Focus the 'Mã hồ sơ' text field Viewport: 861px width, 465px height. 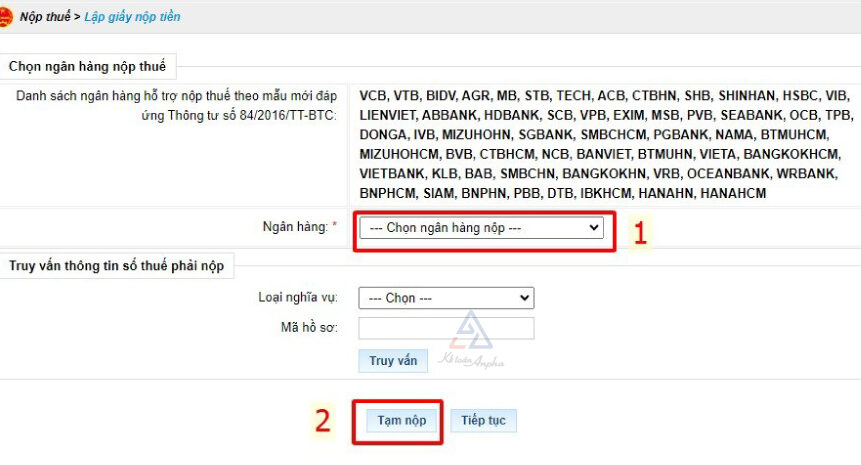(x=446, y=328)
